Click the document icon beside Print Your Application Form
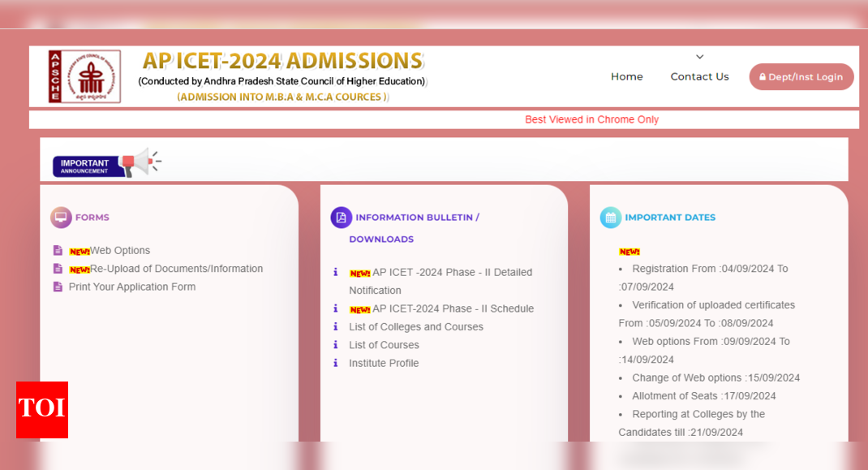The height and width of the screenshot is (470, 868). click(58, 287)
